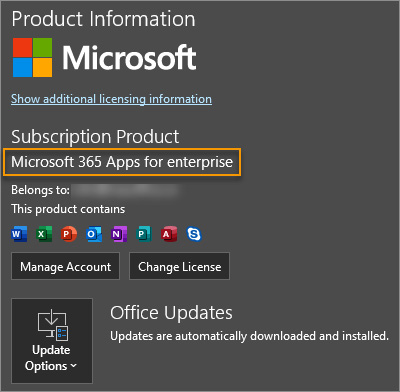The height and width of the screenshot is (392, 400).
Task: Click the OneNote app icon
Action: pyautogui.click(x=119, y=234)
